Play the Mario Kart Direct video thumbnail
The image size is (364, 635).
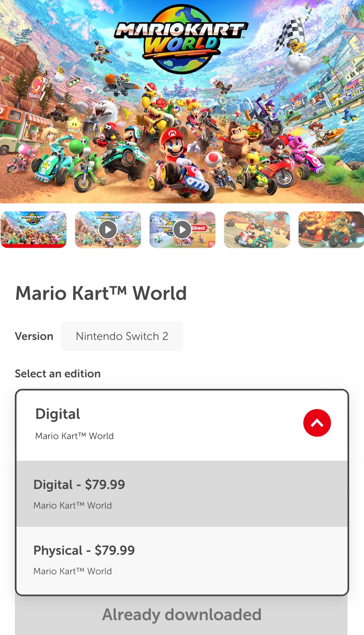pyautogui.click(x=182, y=230)
